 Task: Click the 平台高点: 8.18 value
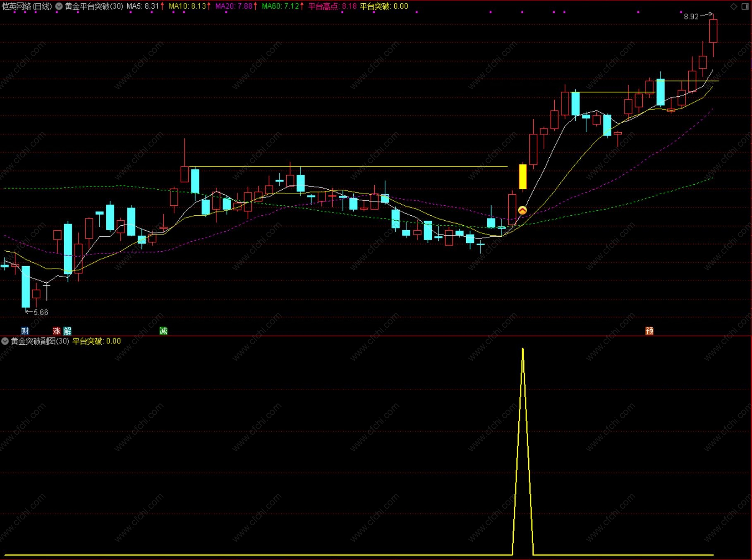click(333, 7)
